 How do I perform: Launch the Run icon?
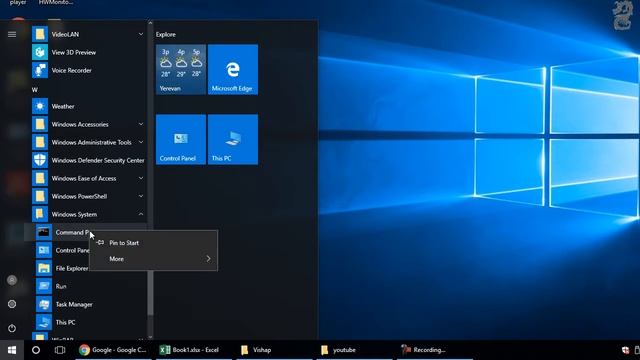pos(44,286)
